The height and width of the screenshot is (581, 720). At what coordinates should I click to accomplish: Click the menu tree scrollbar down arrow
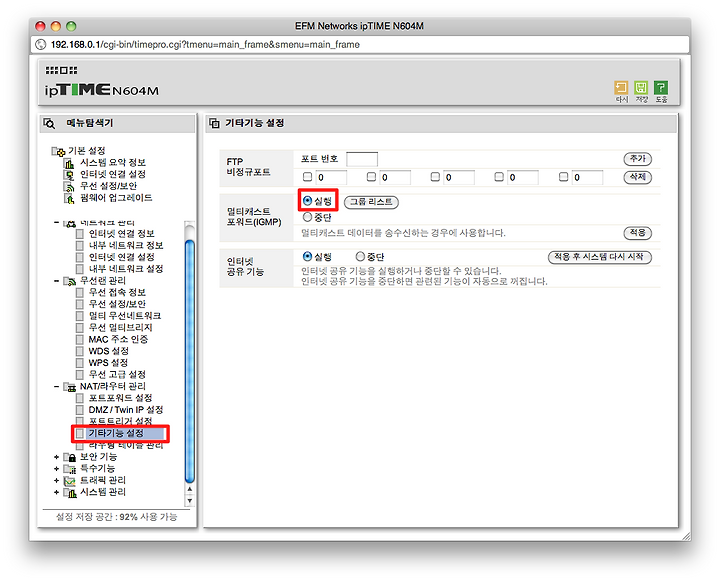(190, 501)
